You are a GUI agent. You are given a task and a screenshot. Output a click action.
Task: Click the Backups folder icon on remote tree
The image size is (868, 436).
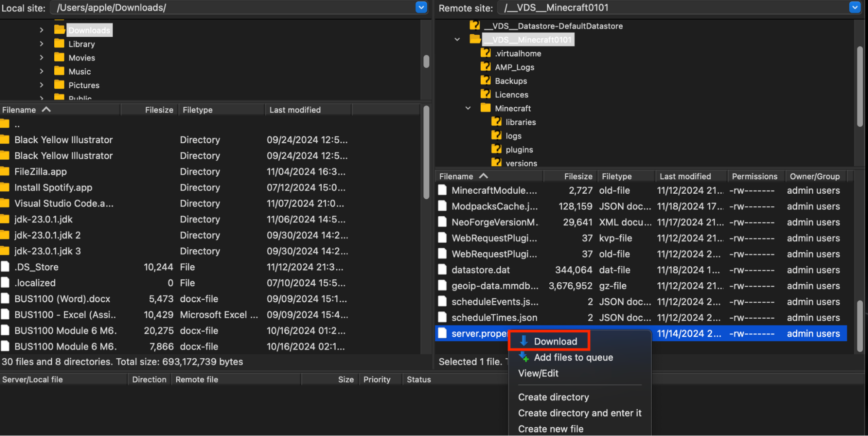(485, 80)
